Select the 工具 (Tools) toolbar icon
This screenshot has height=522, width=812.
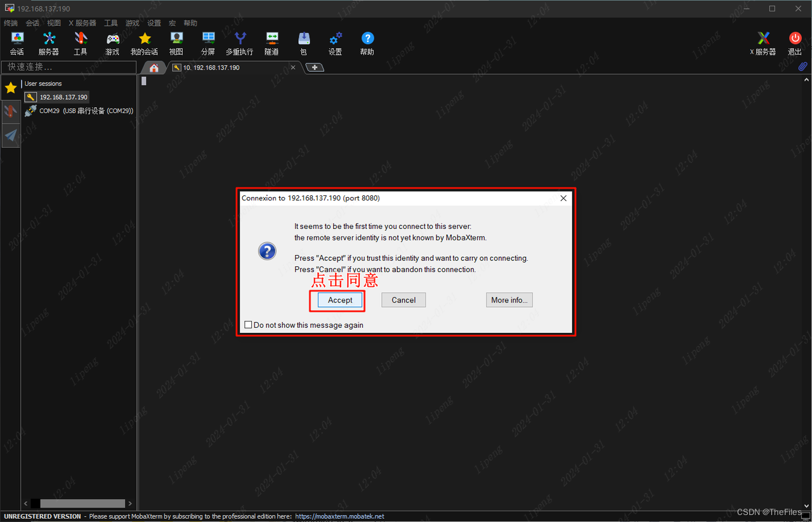[81, 43]
